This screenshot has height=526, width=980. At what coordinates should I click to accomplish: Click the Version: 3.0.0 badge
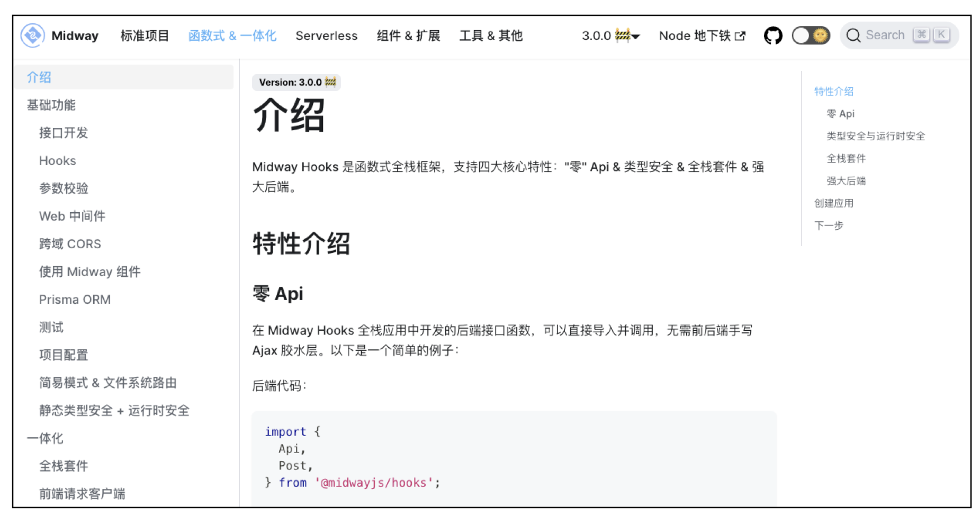click(x=296, y=82)
